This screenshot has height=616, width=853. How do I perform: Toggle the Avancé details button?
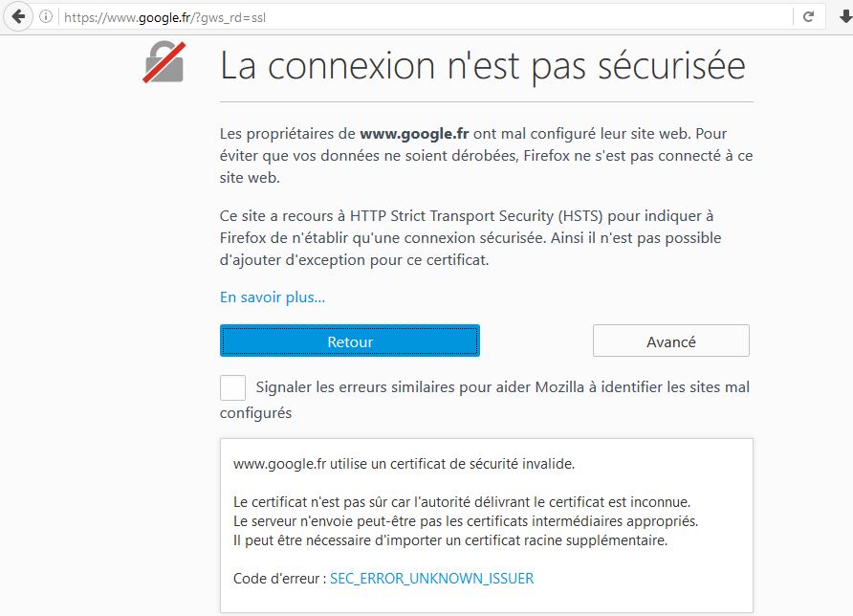click(x=670, y=341)
